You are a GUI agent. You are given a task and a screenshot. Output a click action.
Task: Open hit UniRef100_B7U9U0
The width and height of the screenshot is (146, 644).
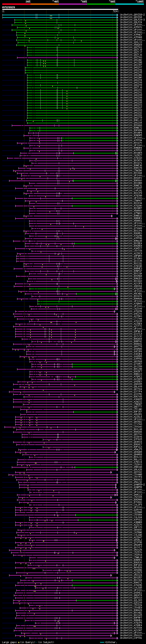131,502
